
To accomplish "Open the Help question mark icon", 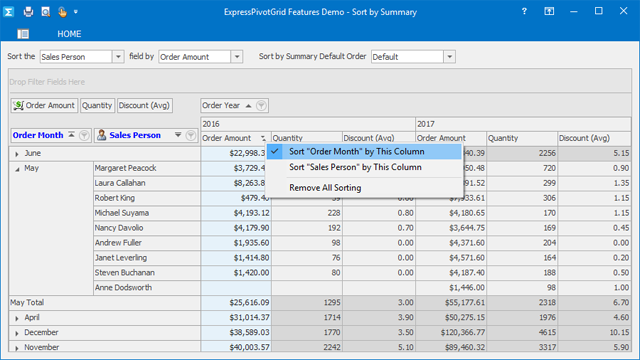I will pyautogui.click(x=524, y=11).
